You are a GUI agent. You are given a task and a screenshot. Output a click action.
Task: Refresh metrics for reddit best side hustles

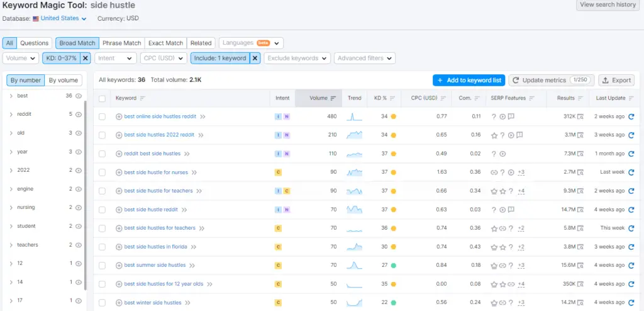[x=631, y=154]
